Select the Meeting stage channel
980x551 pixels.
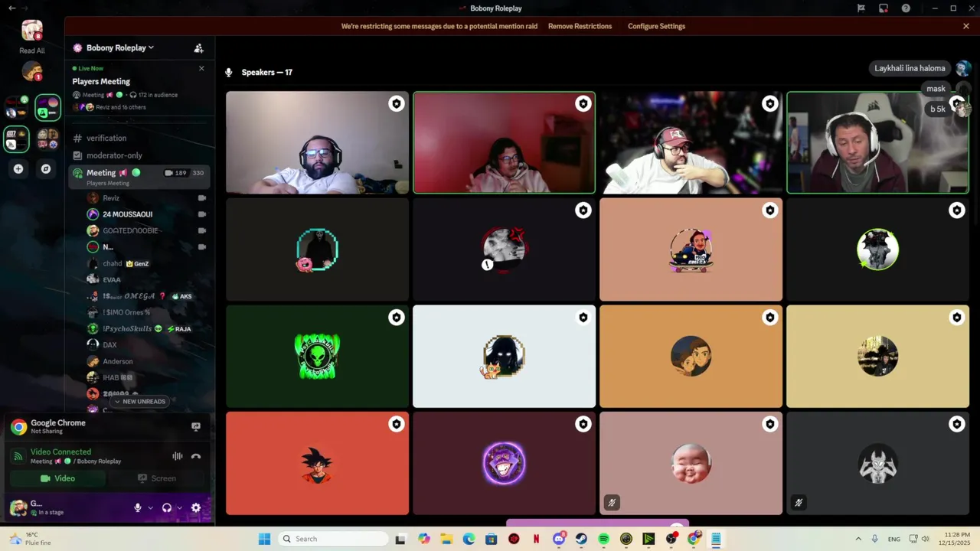pyautogui.click(x=138, y=176)
